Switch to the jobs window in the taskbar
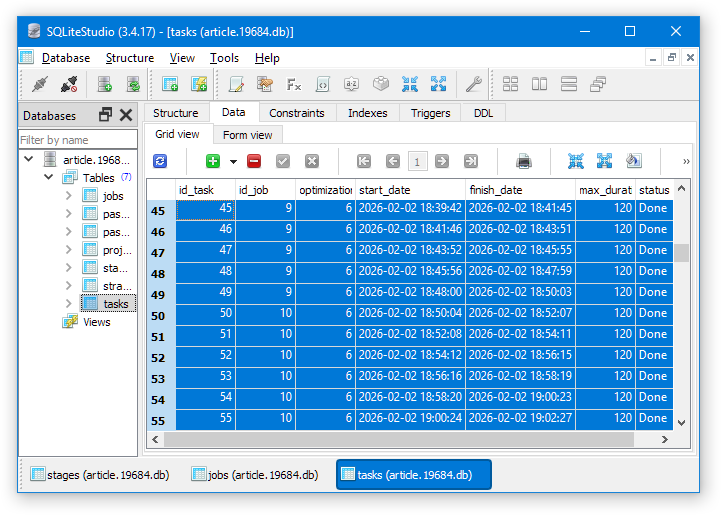The height and width of the screenshot is (515, 721). 255,475
